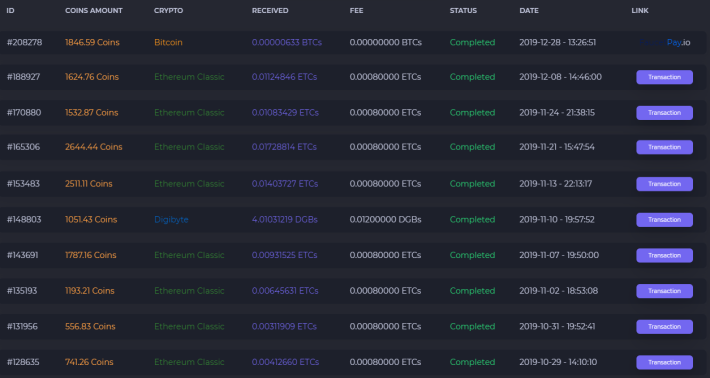This screenshot has height=378, width=710.
Task: Click the fee 0.00000000 BTCs
Action: [386, 43]
